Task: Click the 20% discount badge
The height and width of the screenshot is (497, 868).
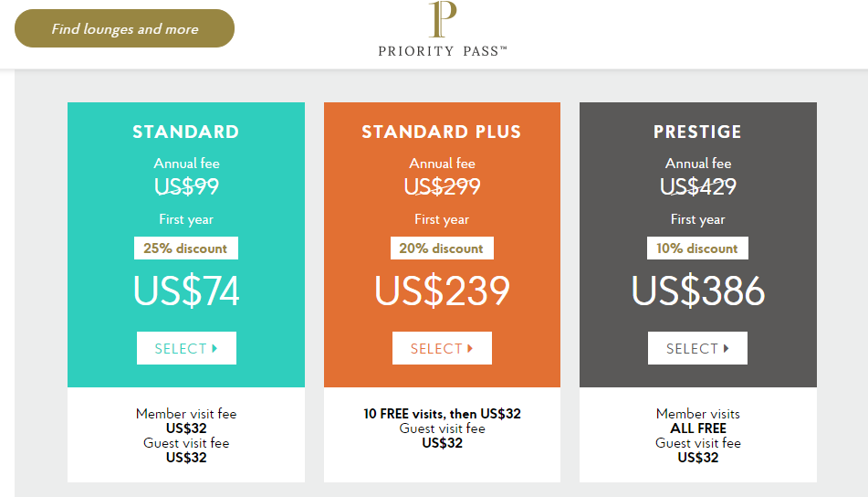Action: [x=442, y=248]
